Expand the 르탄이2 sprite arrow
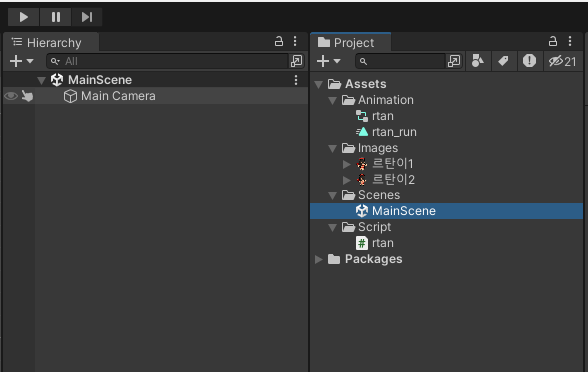The width and height of the screenshot is (588, 372). tap(346, 180)
